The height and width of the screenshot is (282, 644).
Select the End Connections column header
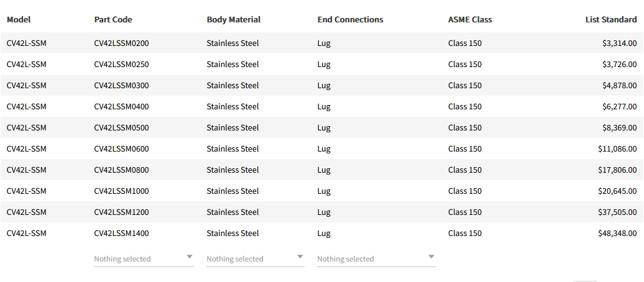tap(350, 19)
